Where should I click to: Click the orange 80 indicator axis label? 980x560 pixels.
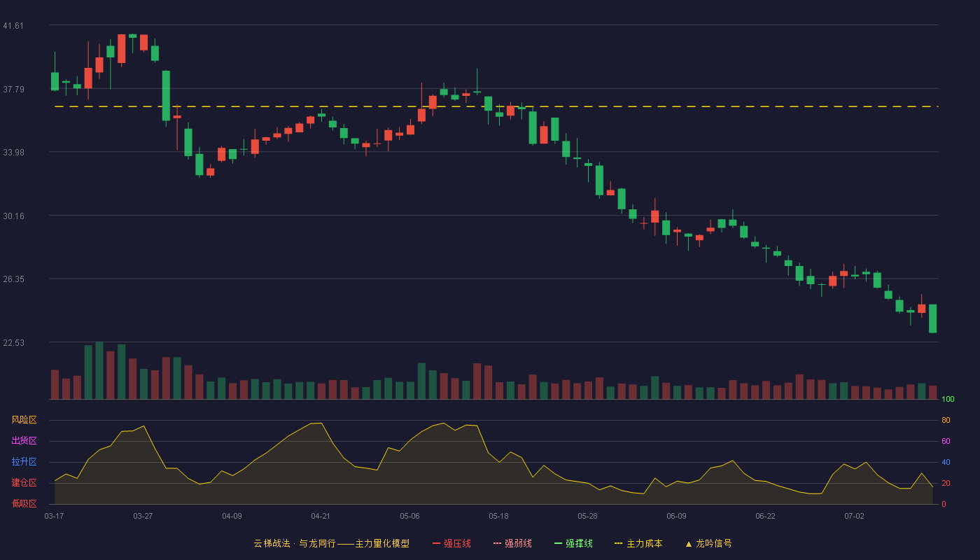pyautogui.click(x=946, y=421)
